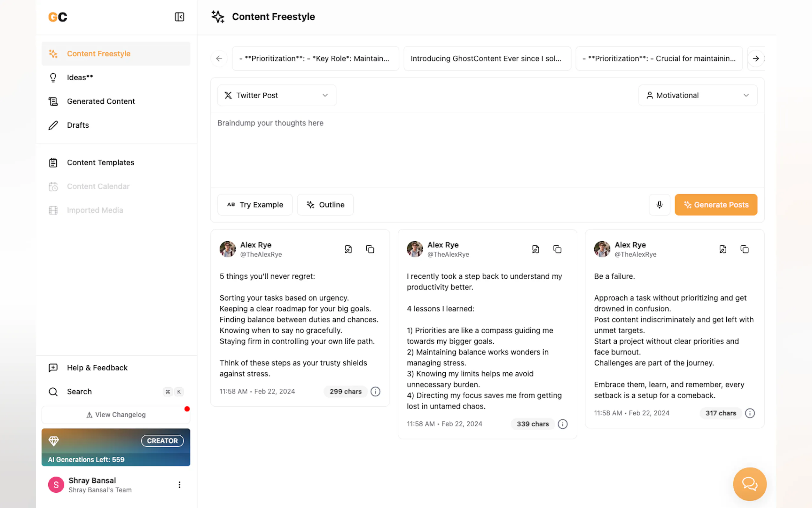Collapse the sidebar panel icon
Image resolution: width=812 pixels, height=508 pixels.
[179, 17]
